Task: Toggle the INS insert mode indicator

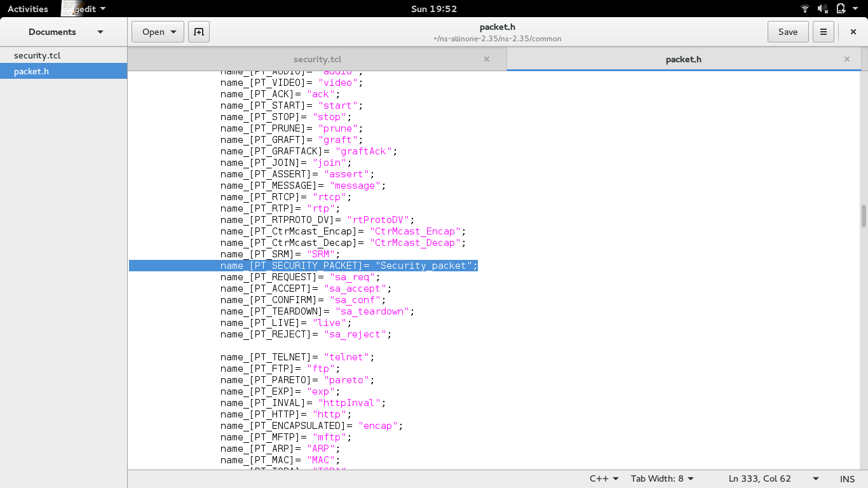Action: coord(847,478)
